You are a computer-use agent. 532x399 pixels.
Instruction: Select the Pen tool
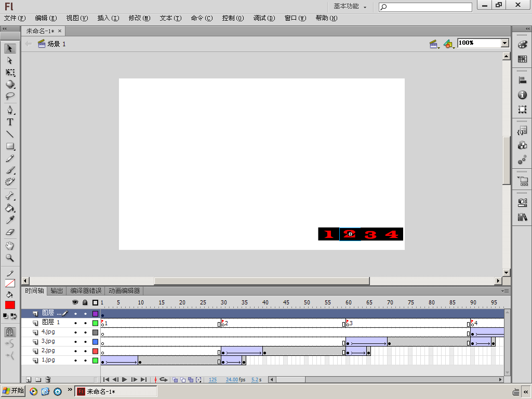pos(10,110)
